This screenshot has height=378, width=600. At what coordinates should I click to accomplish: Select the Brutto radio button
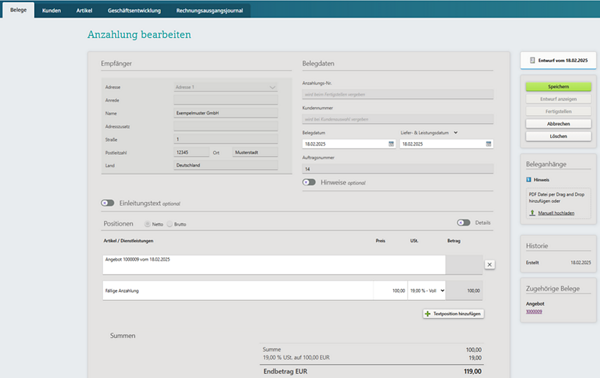tap(170, 224)
